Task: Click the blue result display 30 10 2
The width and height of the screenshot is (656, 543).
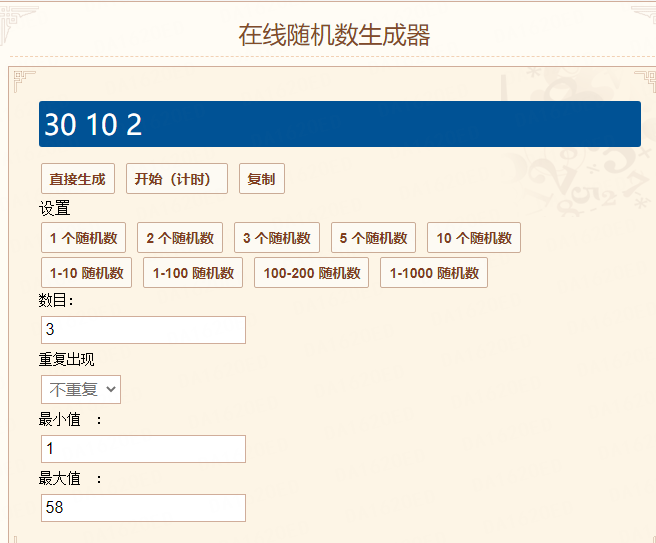Action: coord(340,124)
